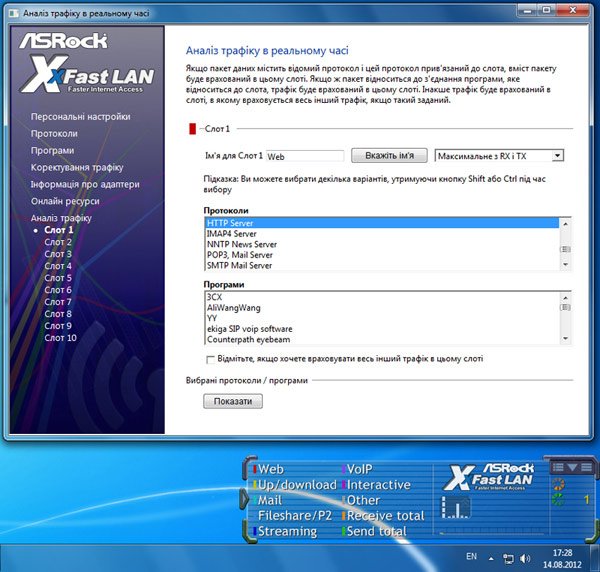600x572 pixels.
Task: Select 'Слот 8' in sidebar
Action: (x=58, y=314)
